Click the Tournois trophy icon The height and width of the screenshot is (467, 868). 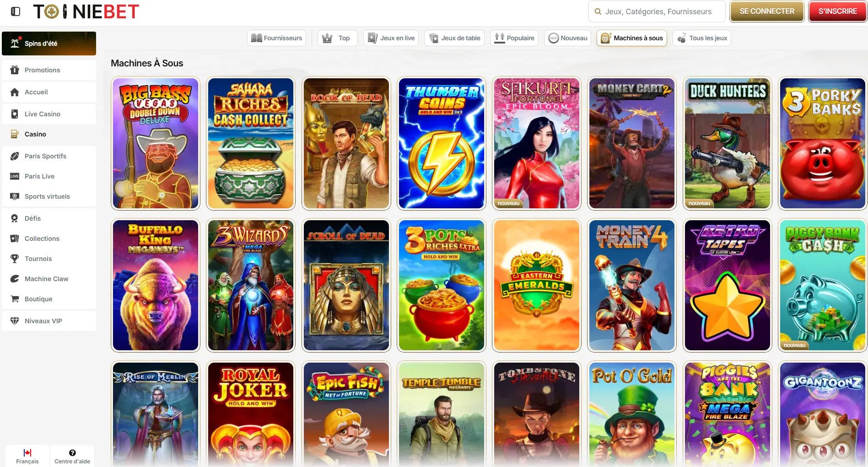tap(15, 259)
